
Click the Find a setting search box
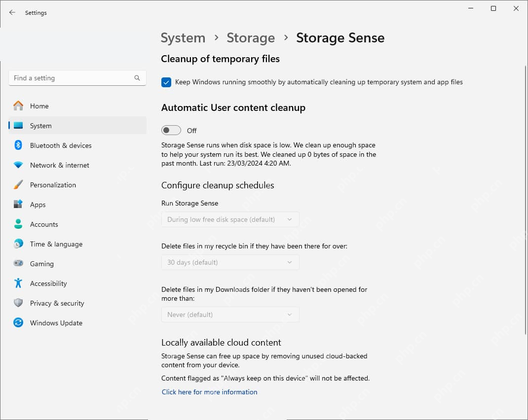77,78
